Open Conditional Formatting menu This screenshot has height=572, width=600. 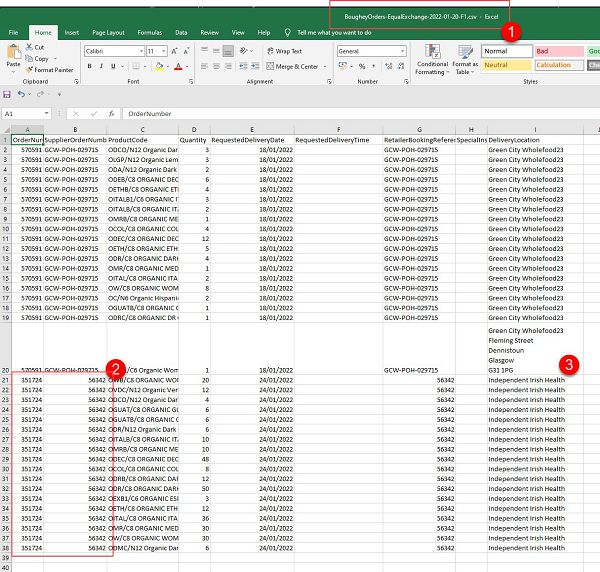pos(432,59)
